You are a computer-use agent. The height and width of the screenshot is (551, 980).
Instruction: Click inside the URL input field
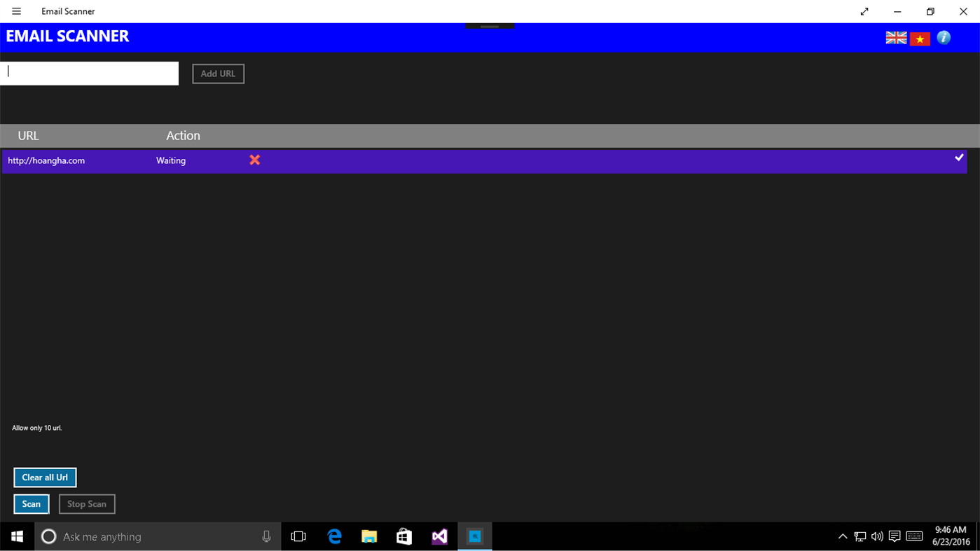coord(89,73)
